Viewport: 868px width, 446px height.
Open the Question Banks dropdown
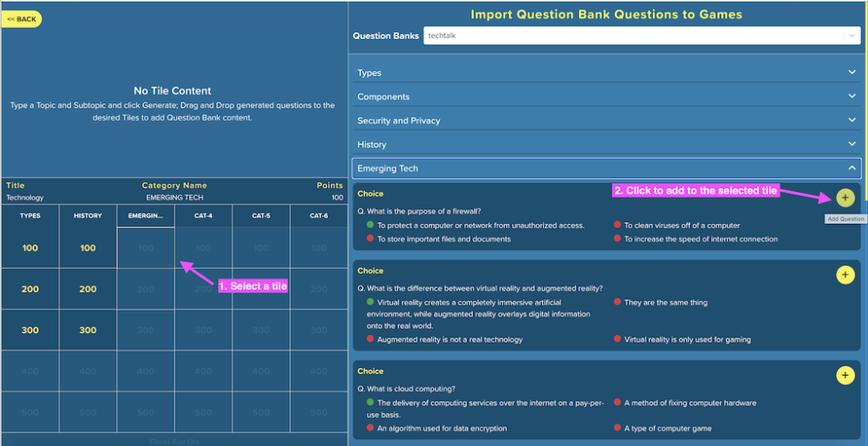(x=641, y=36)
